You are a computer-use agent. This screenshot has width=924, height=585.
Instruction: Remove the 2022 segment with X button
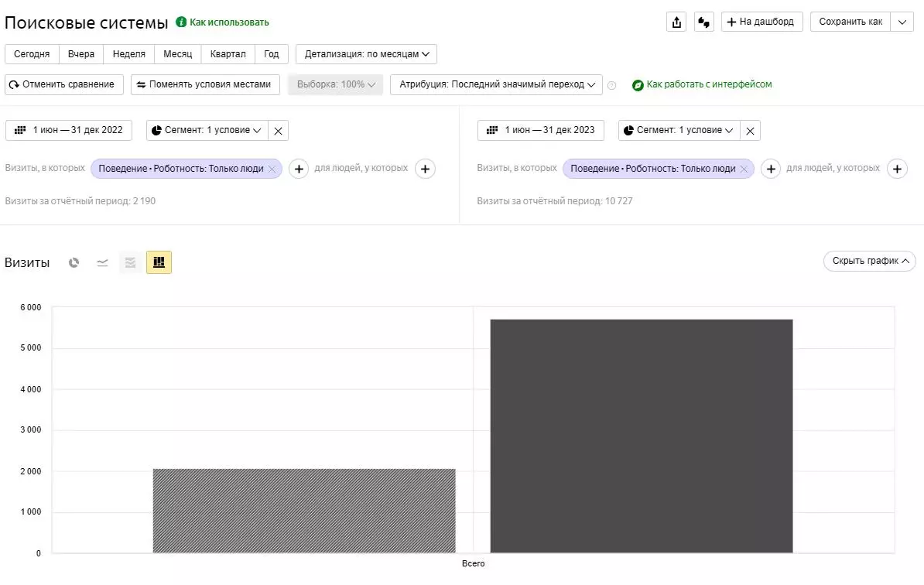279,131
